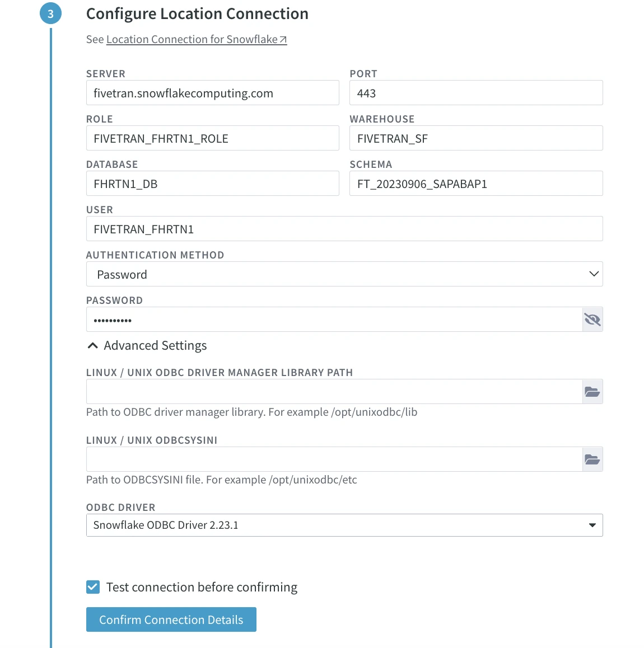Click the external link arrow next to Snowflake link
This screenshot has width=644, height=648.
[282, 39]
